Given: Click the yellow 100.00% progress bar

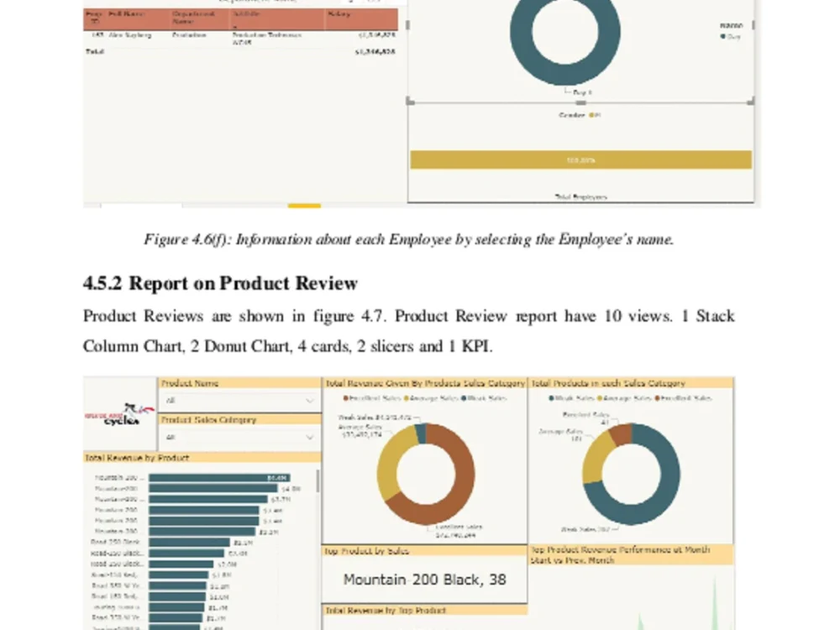Looking at the screenshot, I should tap(580, 159).
